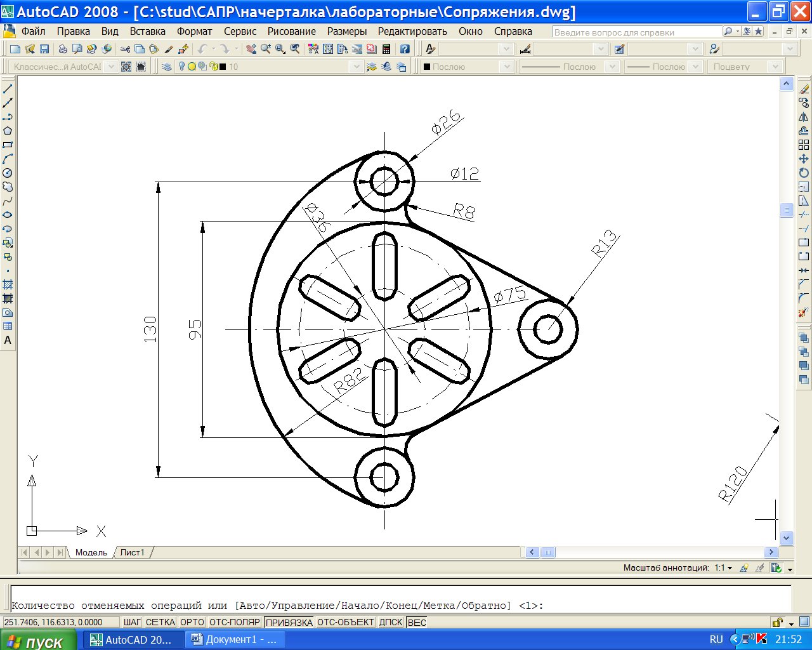
Task: Click the QuickCalc calculator icon
Action: (x=386, y=49)
